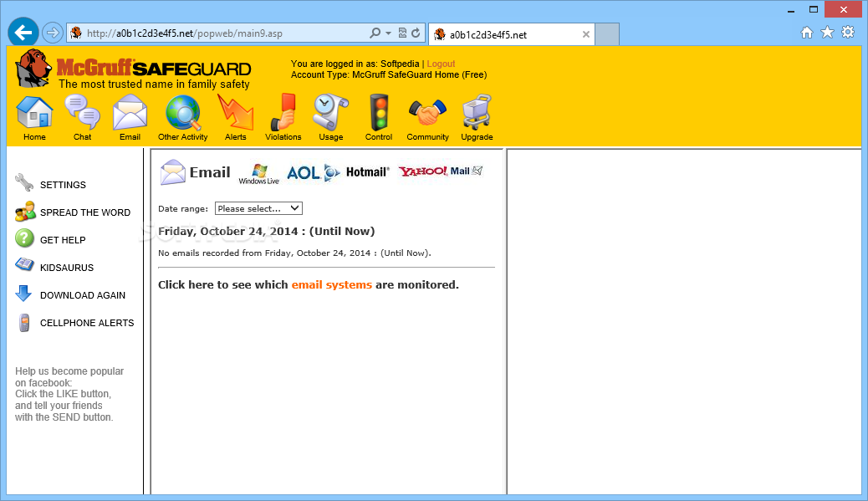The width and height of the screenshot is (868, 501).
Task: Open browser tools gear icon
Action: pos(848,32)
